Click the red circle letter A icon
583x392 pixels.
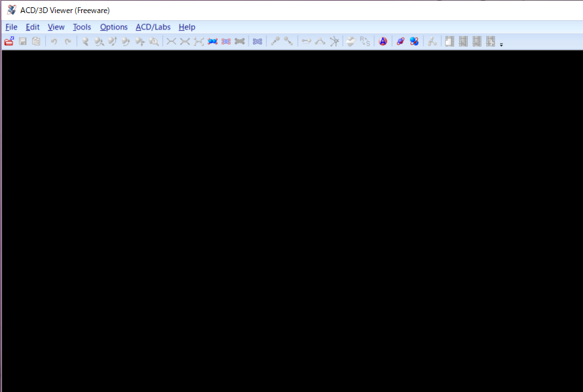383,41
